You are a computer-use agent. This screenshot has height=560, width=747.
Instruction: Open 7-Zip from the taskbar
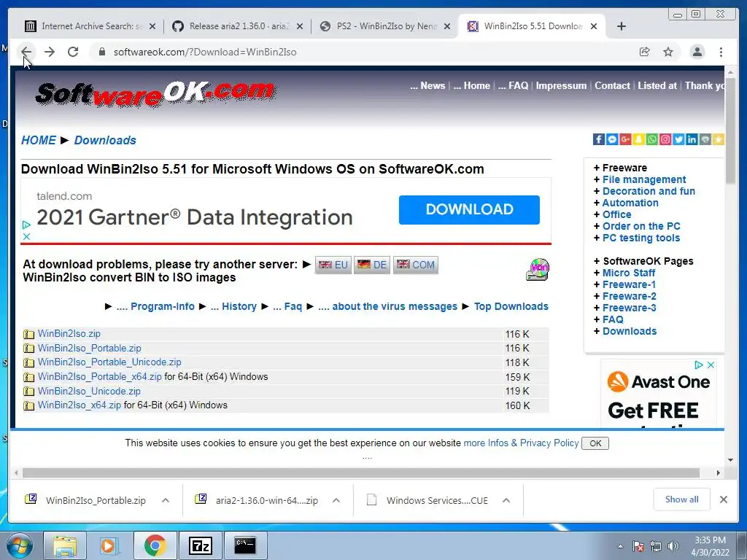(x=200, y=545)
